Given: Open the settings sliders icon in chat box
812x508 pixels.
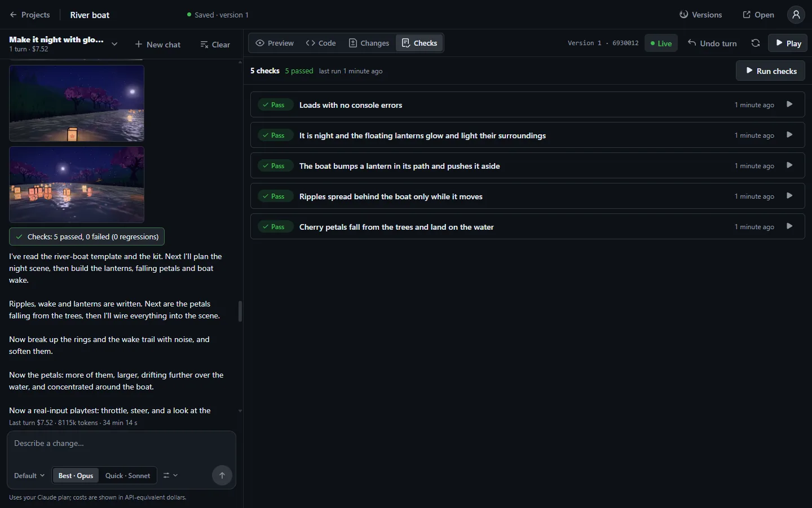Looking at the screenshot, I should click(170, 475).
